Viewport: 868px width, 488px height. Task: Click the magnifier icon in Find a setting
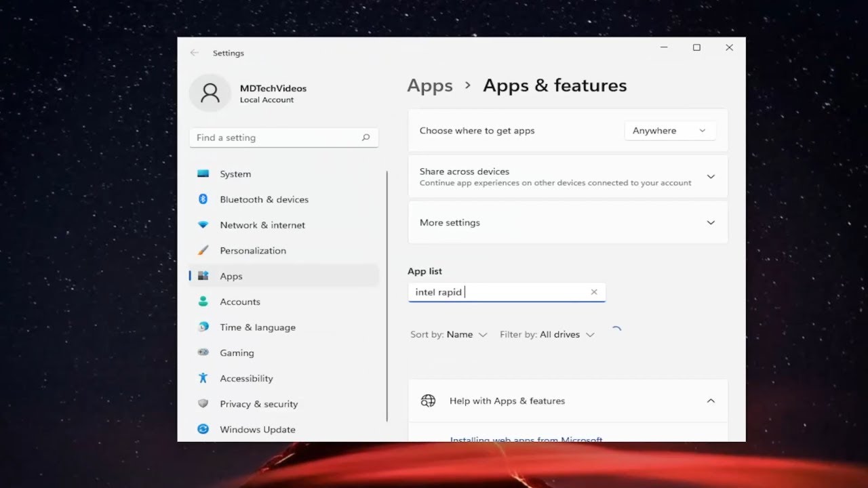[x=366, y=138]
